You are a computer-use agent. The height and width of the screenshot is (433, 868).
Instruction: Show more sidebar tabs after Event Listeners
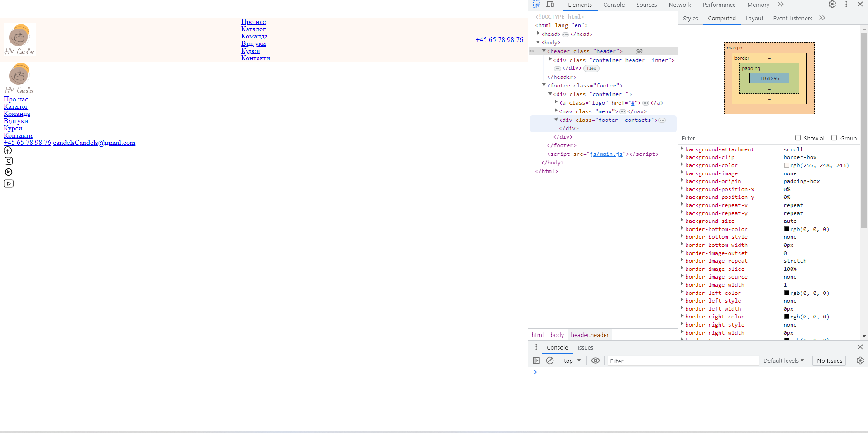822,18
